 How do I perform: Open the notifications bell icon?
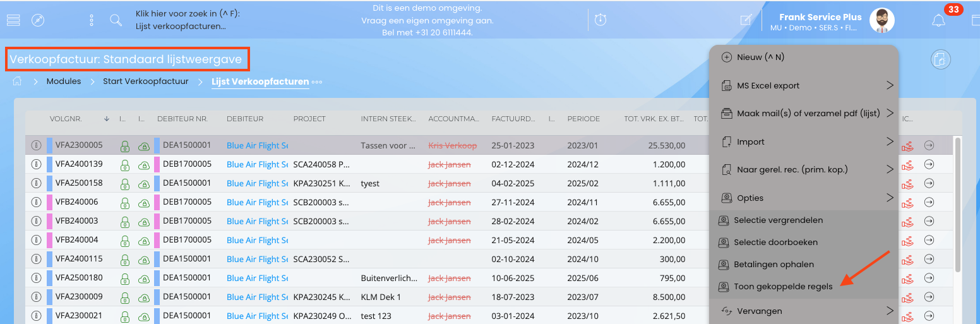coord(939,21)
